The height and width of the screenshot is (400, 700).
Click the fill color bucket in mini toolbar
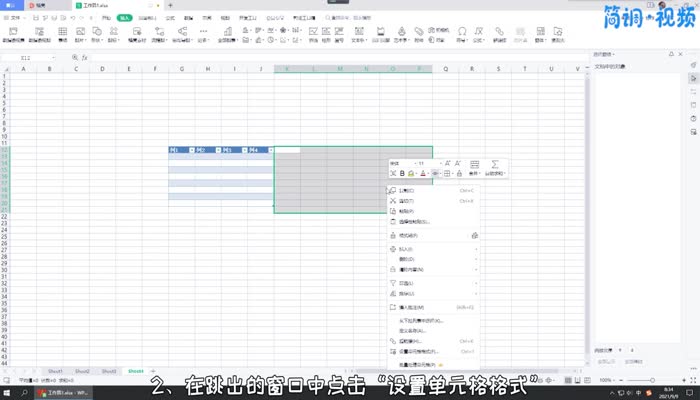[411, 174]
